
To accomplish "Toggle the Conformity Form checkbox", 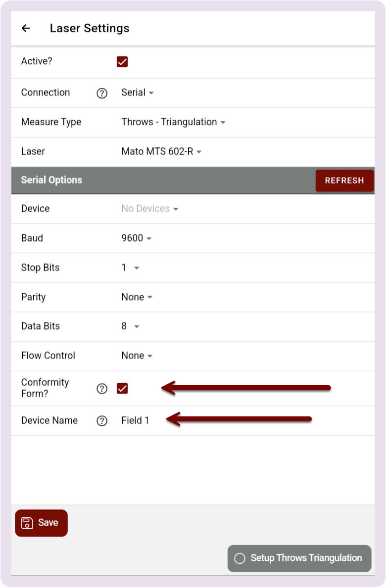I will pyautogui.click(x=122, y=389).
